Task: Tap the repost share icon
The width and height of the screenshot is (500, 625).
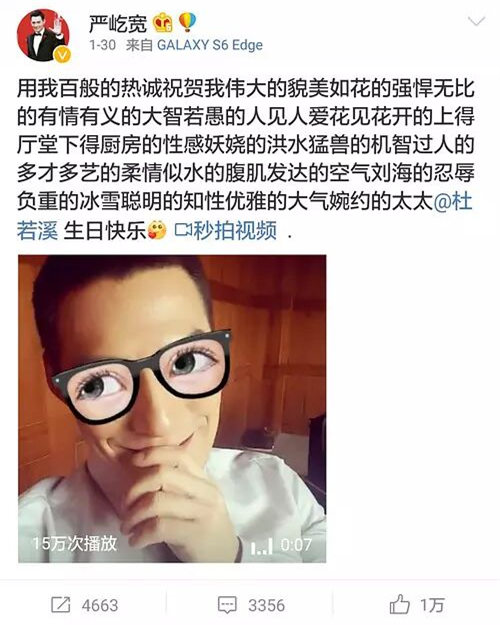Action: (61, 605)
